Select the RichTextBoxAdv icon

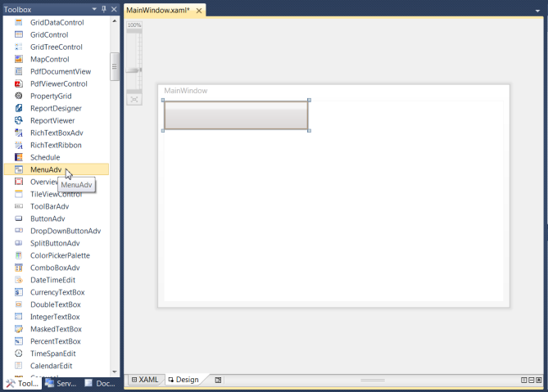tap(19, 133)
